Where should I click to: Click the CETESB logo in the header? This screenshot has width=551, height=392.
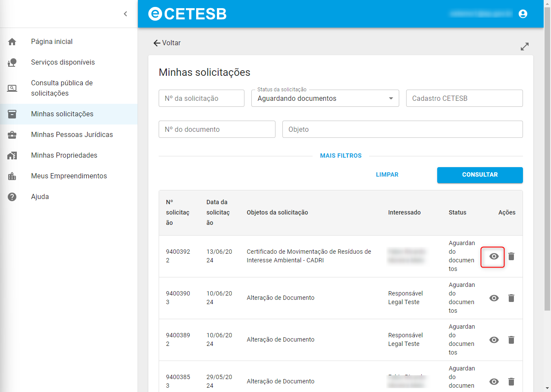pos(187,14)
